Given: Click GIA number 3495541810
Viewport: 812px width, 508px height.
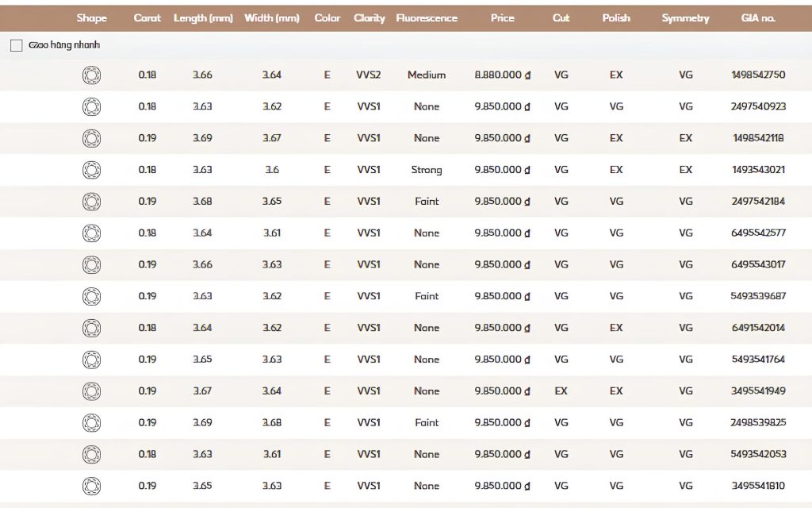Looking at the screenshot, I should click(x=758, y=486).
